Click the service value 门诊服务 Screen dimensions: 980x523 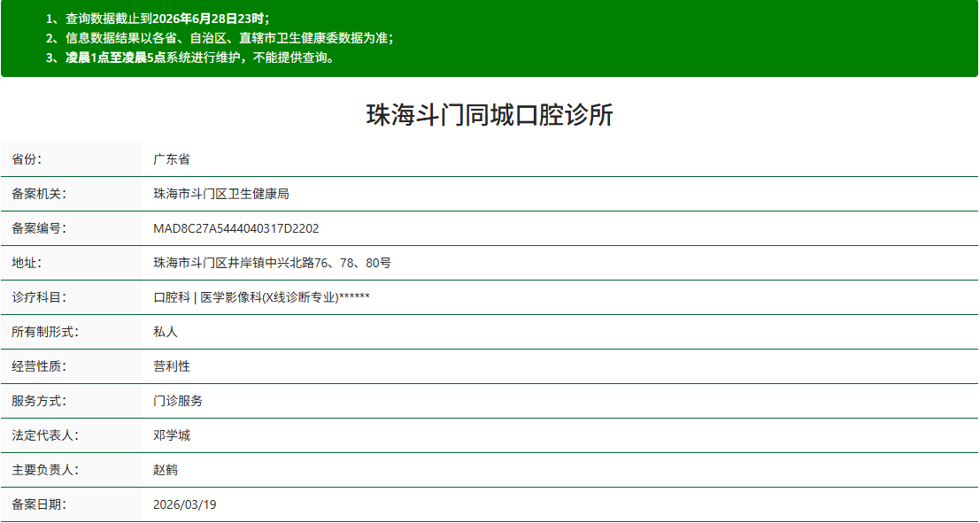click(178, 401)
